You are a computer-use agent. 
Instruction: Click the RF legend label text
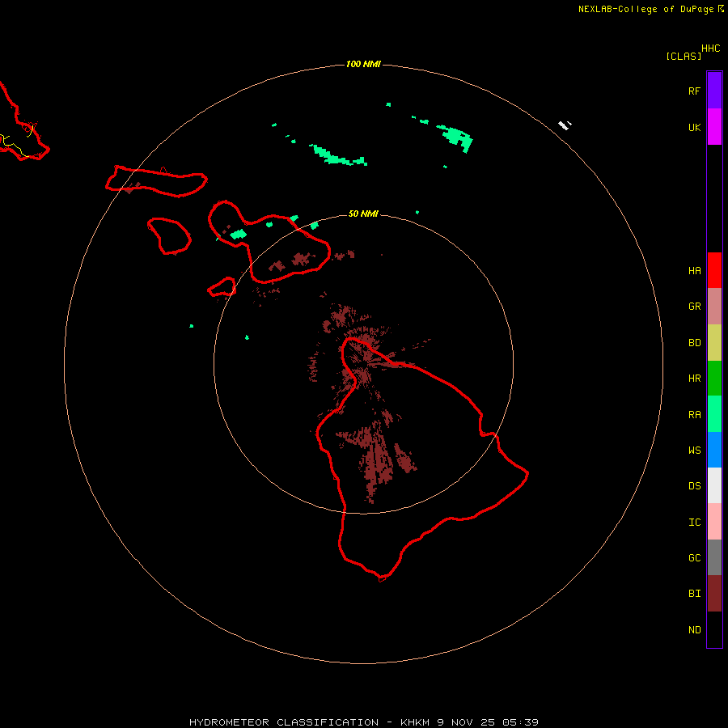(694, 91)
